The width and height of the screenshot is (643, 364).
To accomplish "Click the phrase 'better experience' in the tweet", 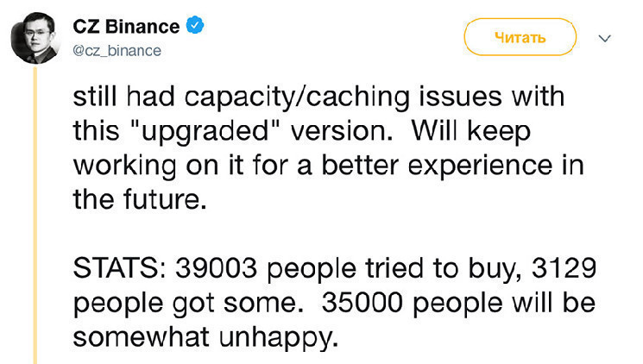I will pyautogui.click(x=437, y=166).
